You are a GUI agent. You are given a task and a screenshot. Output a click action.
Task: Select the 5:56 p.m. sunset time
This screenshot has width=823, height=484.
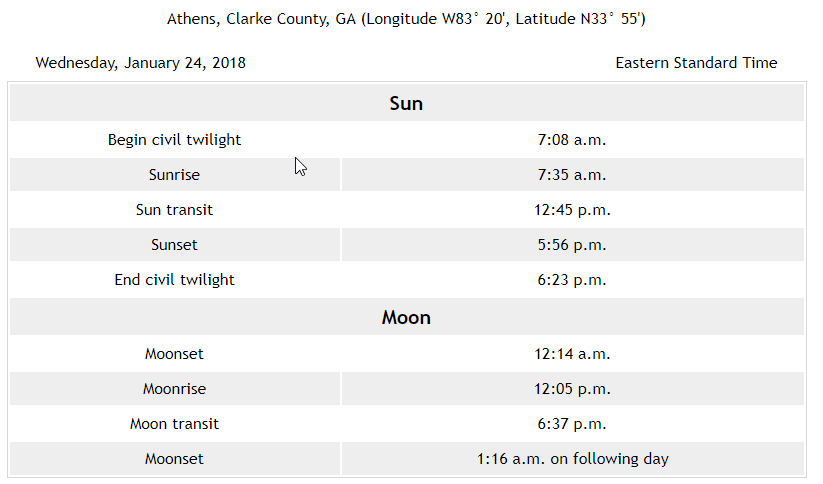pos(572,245)
